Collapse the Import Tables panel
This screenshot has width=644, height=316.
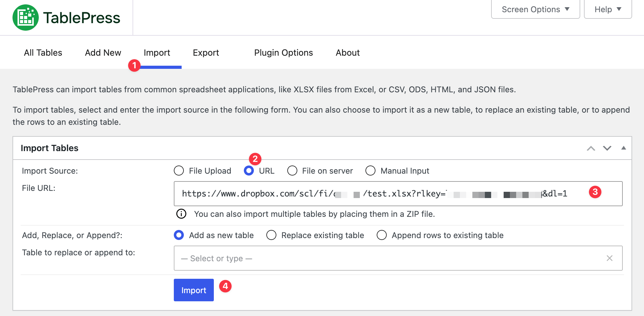[x=623, y=148]
